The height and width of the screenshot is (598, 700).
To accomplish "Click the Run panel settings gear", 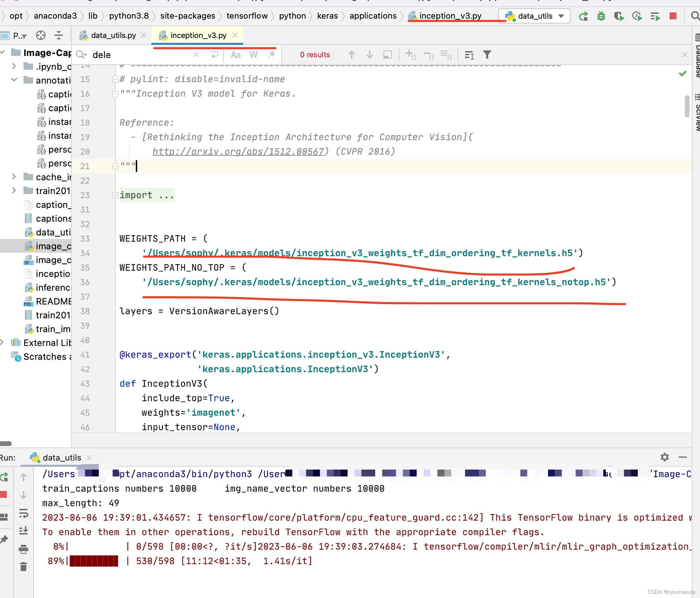I will [664, 457].
